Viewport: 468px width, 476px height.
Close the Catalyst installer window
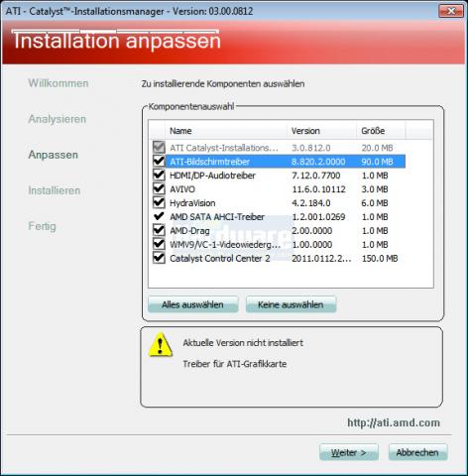(451, 11)
